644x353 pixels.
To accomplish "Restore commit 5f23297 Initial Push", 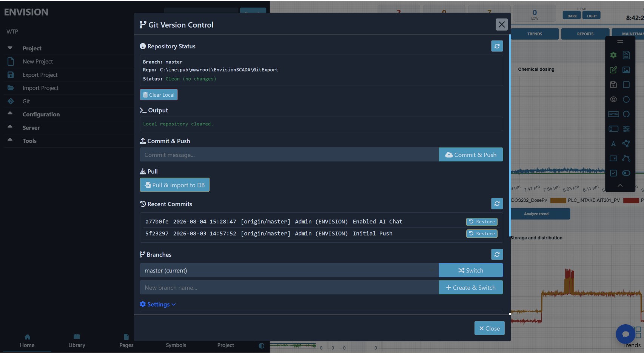I will [482, 234].
